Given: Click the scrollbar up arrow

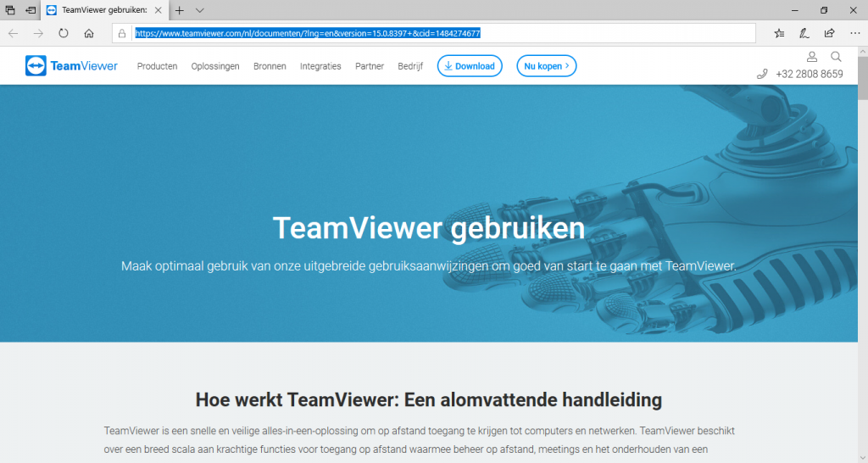Looking at the screenshot, I should [x=862, y=52].
